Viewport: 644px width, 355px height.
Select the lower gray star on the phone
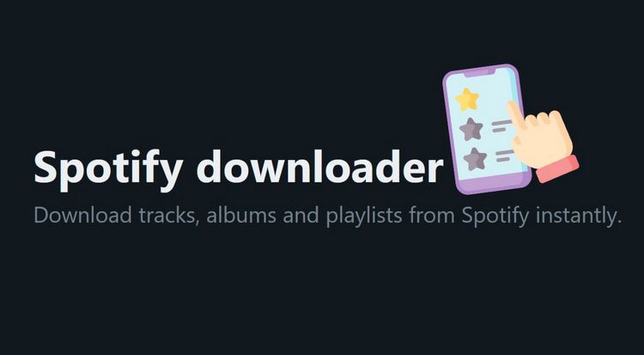click(475, 159)
